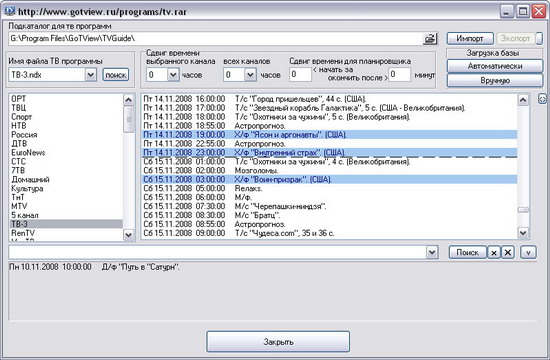Select 7ТВ channel in the list
This screenshot has width=550, height=360.
tap(66, 171)
